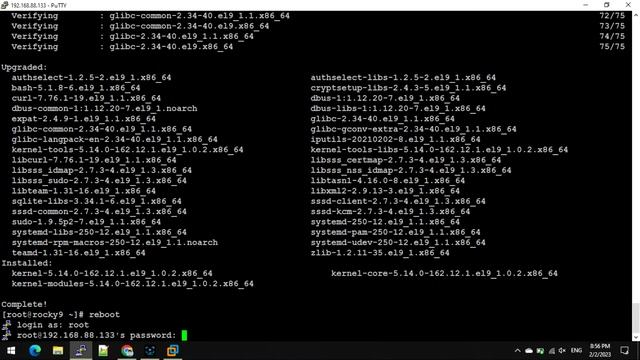Open Notepad++ from the taskbar
The height and width of the screenshot is (360, 640).
pyautogui.click(x=103, y=351)
